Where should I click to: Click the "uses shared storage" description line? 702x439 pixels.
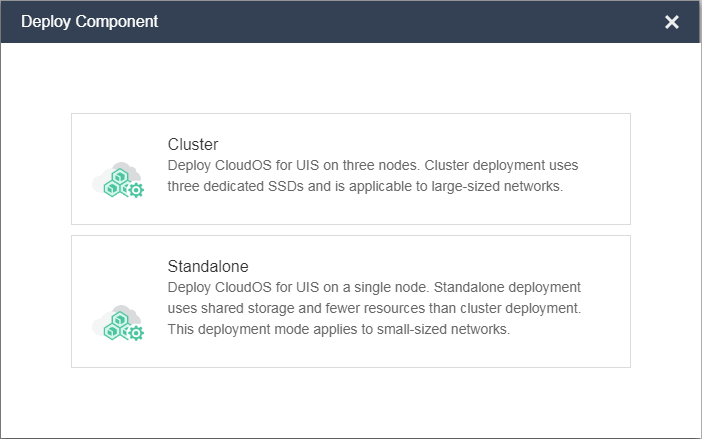point(374,308)
